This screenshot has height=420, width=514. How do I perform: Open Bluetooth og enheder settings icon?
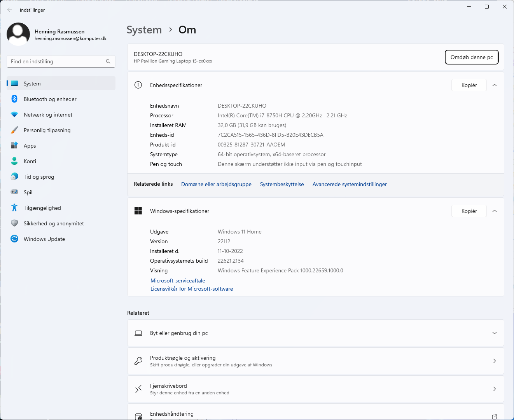[14, 99]
